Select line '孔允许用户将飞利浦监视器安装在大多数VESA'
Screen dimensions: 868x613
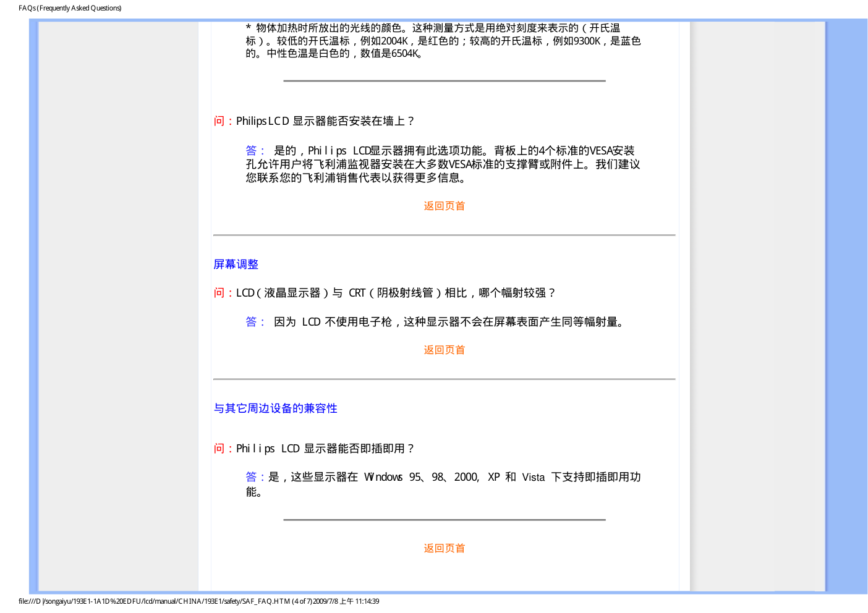tap(443, 164)
